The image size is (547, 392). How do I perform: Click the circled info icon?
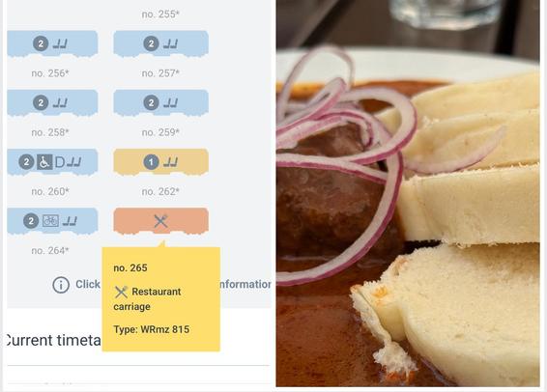tap(61, 285)
